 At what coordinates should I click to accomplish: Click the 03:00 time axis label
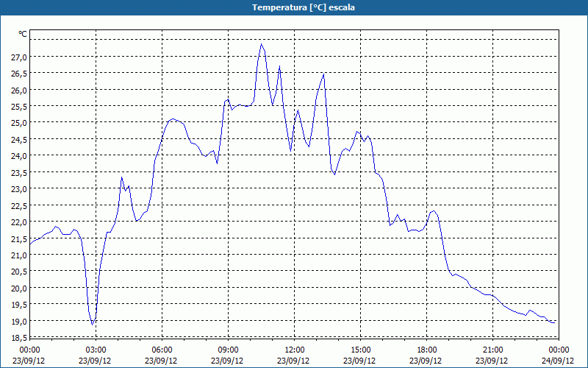[x=96, y=350]
